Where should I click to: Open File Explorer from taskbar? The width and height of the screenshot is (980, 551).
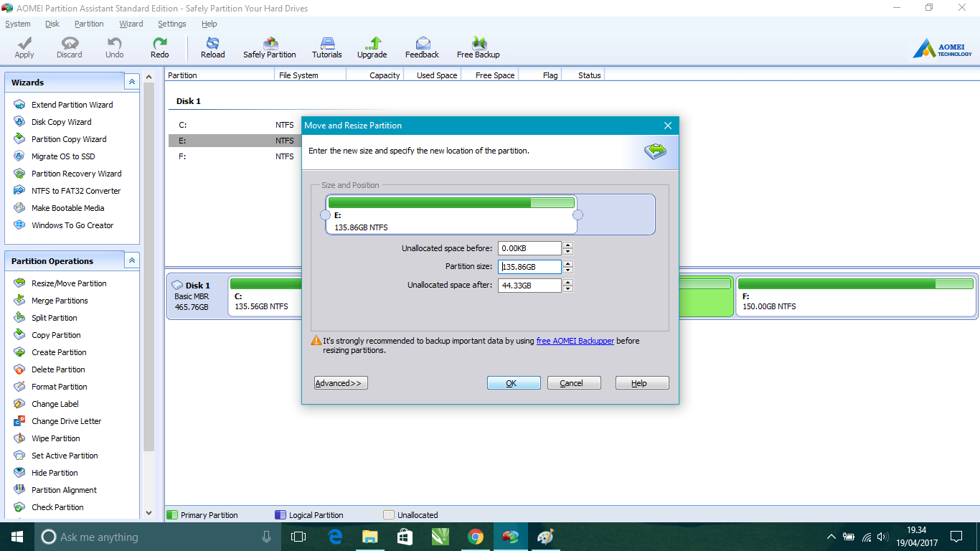tap(369, 537)
